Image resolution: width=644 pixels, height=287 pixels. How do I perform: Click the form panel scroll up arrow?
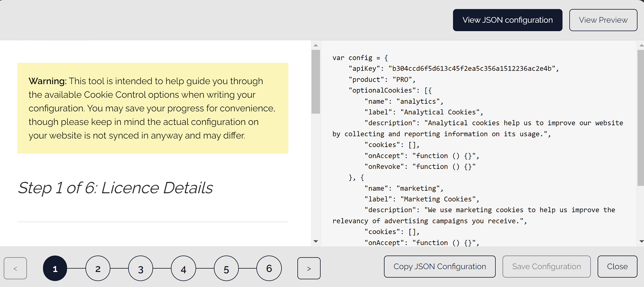point(316,45)
